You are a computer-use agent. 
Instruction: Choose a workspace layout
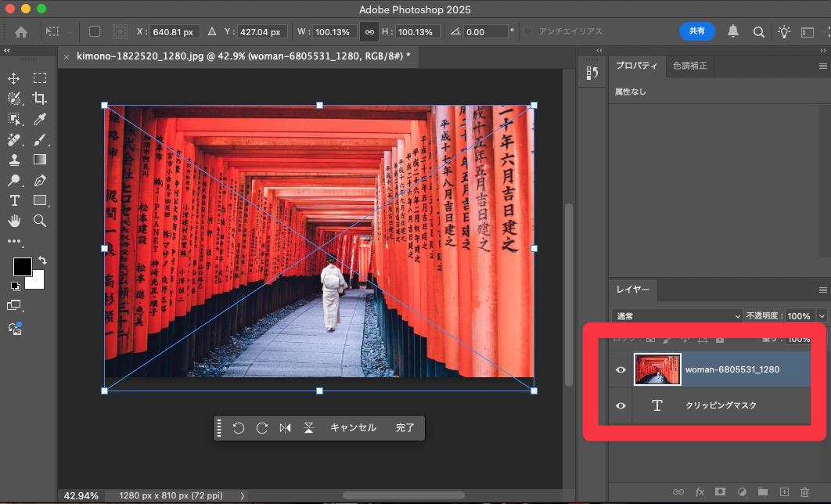pos(808,32)
